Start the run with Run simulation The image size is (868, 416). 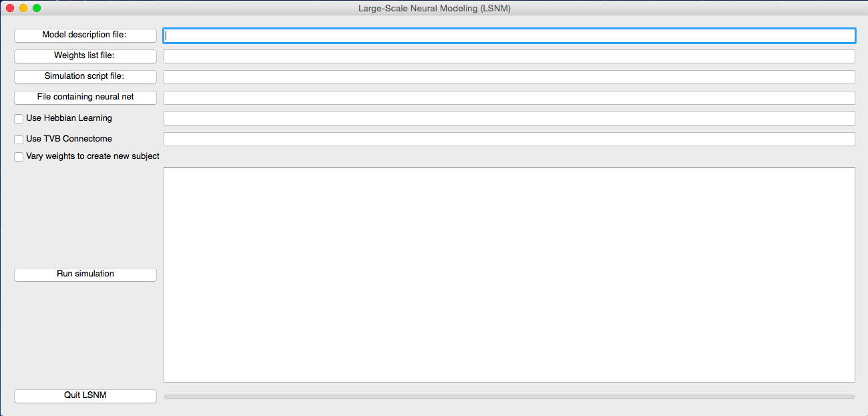pyautogui.click(x=85, y=274)
